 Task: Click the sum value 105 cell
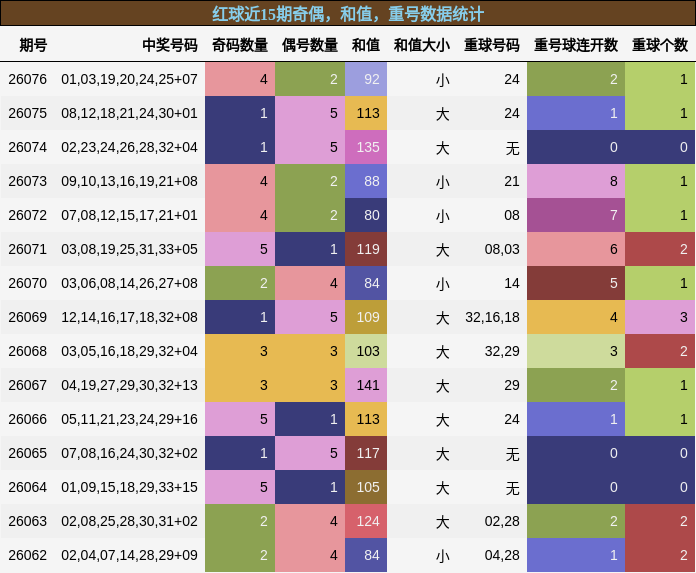point(366,487)
